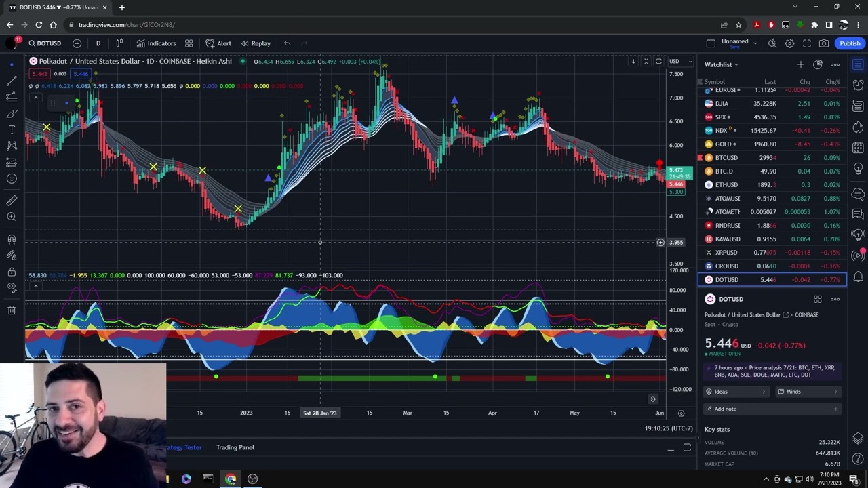
Task: Open time axis settings gear
Action: coord(681,413)
